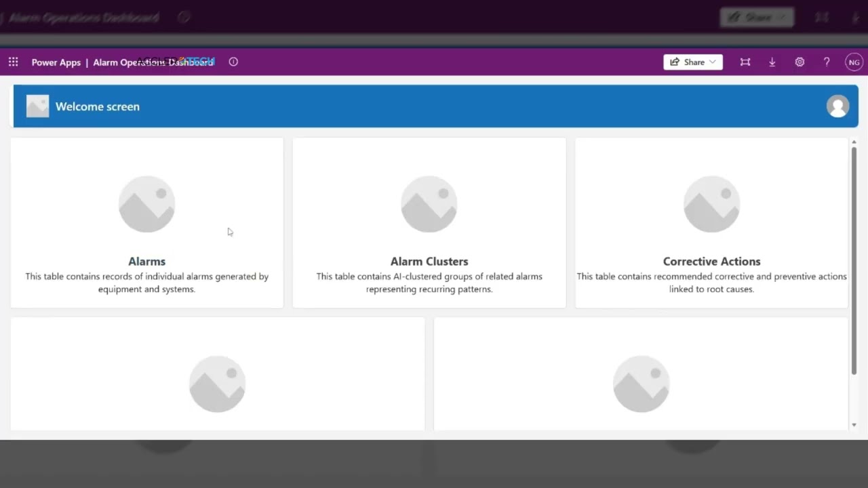Toggle fit-to-screen icon in header
Image resolution: width=868 pixels, height=488 pixels.
745,62
